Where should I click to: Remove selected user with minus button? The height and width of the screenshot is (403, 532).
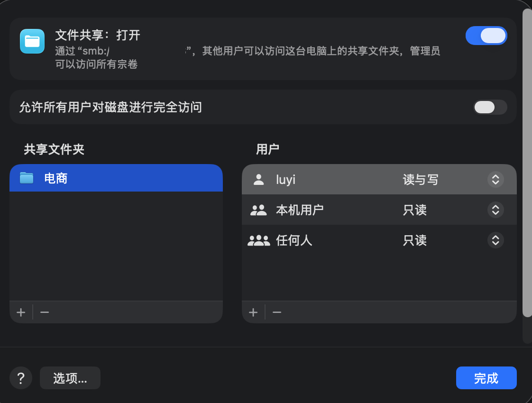(x=277, y=312)
